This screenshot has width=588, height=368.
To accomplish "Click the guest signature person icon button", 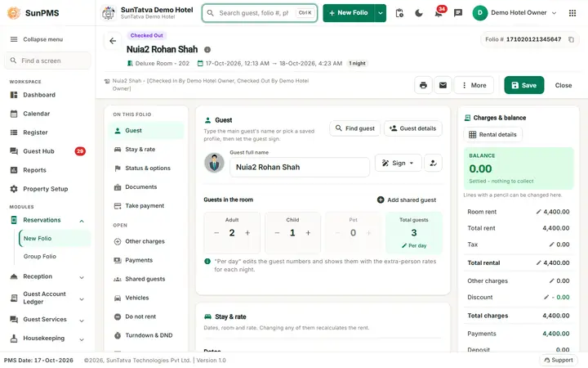I will [x=433, y=163].
